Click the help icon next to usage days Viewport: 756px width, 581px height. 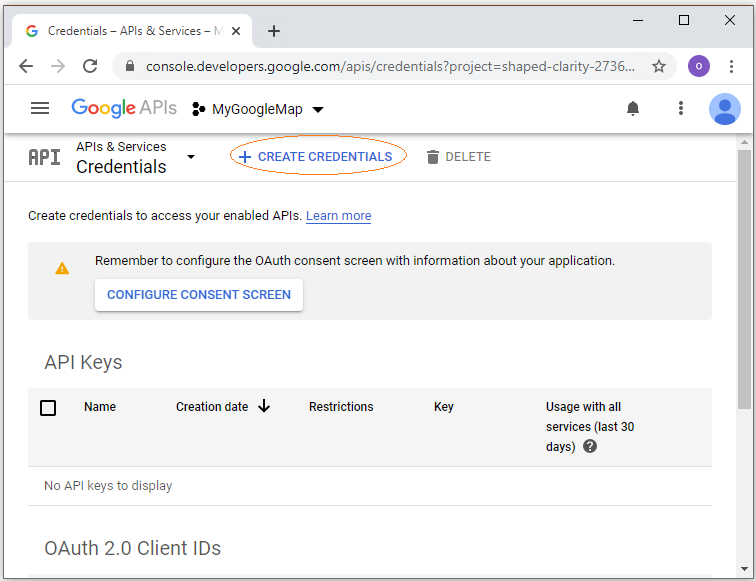point(590,446)
